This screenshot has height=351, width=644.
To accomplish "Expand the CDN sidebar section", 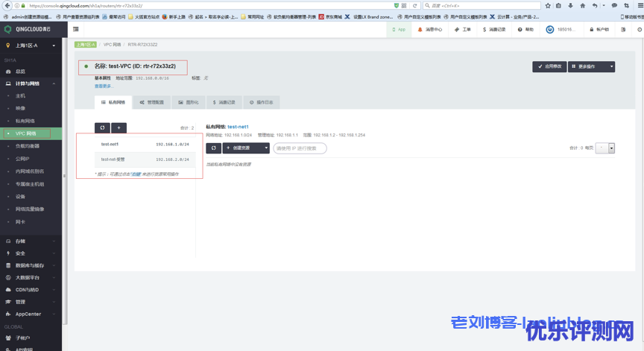I will tap(31, 289).
